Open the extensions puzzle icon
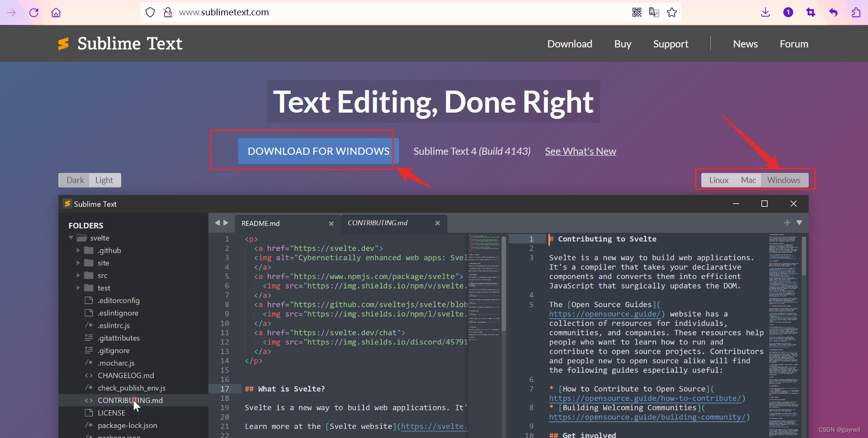 click(x=856, y=12)
